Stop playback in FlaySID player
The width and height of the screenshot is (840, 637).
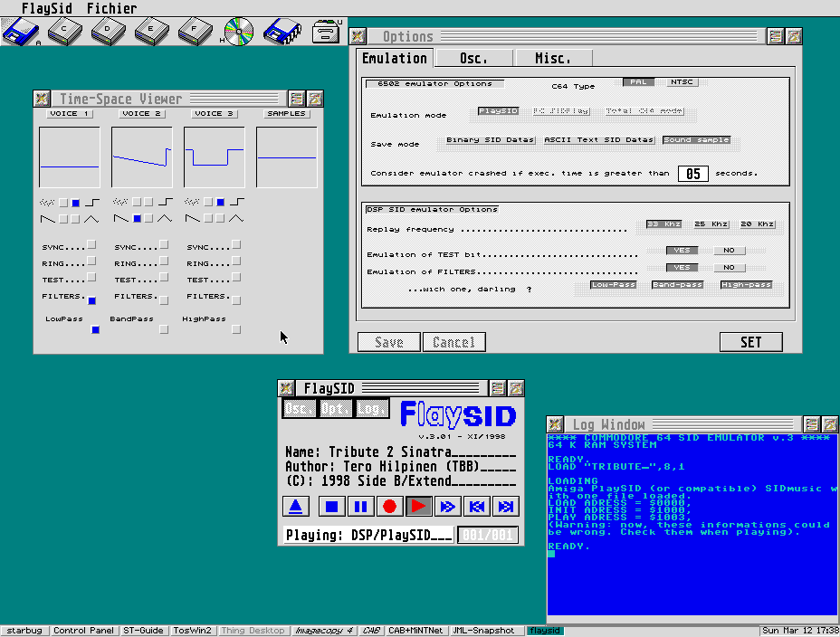click(x=331, y=507)
